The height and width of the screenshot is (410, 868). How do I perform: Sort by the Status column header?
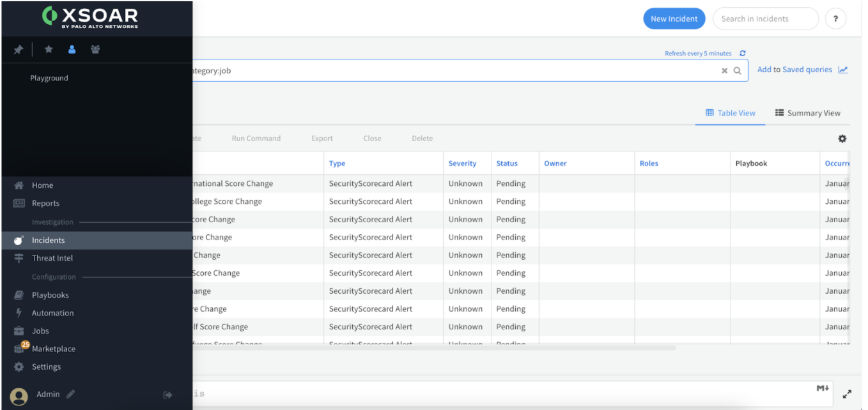pyautogui.click(x=507, y=163)
